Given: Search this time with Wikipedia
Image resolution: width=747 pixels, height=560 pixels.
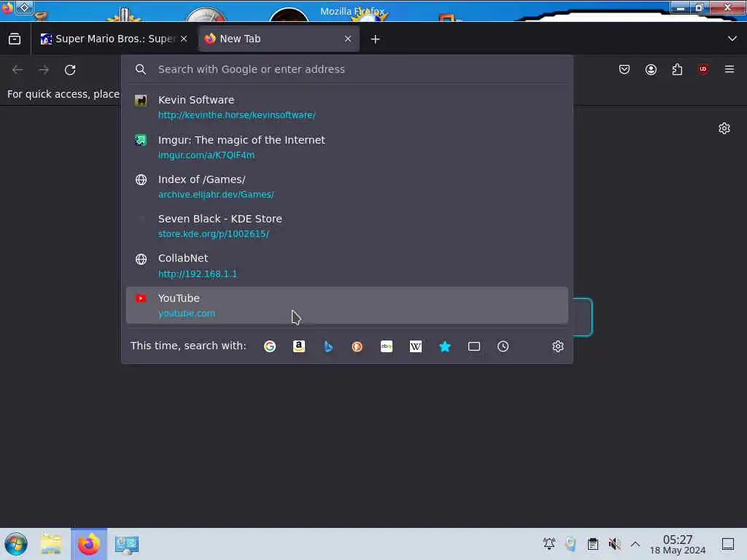Looking at the screenshot, I should [x=415, y=346].
